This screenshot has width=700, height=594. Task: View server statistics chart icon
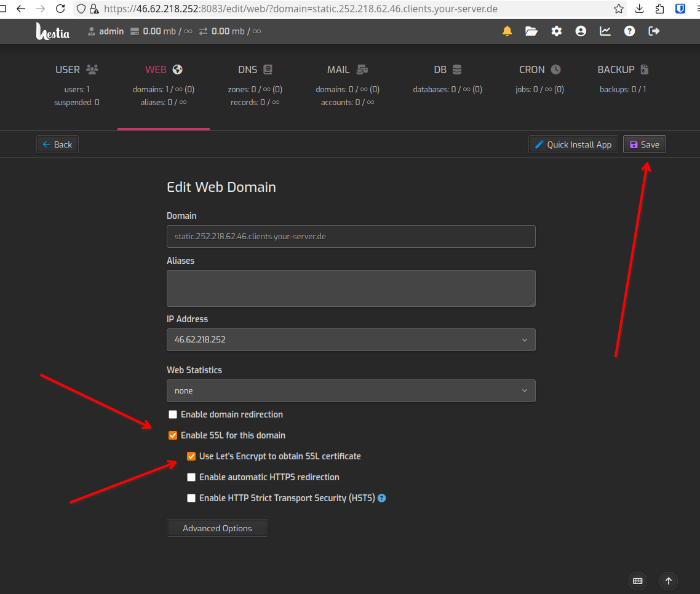coord(605,30)
